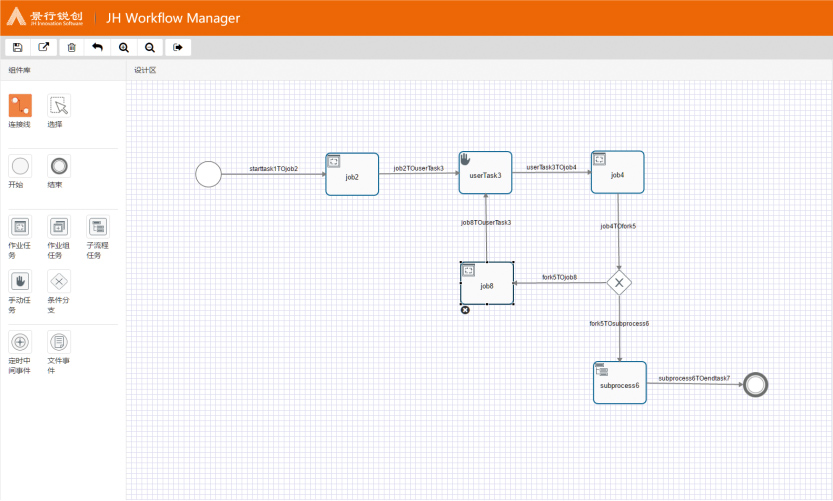Select the 连接线 connector tool
This screenshot has width=833, height=501.
pyautogui.click(x=20, y=106)
